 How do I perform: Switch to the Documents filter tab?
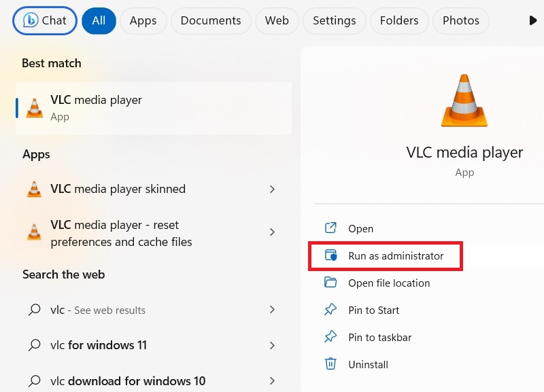[x=211, y=20]
